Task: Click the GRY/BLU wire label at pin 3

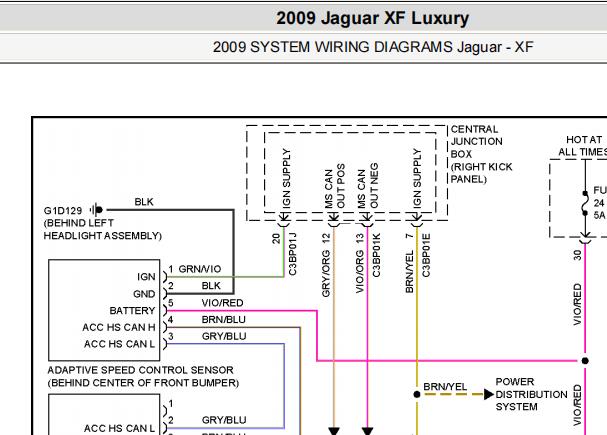Action: tap(224, 336)
